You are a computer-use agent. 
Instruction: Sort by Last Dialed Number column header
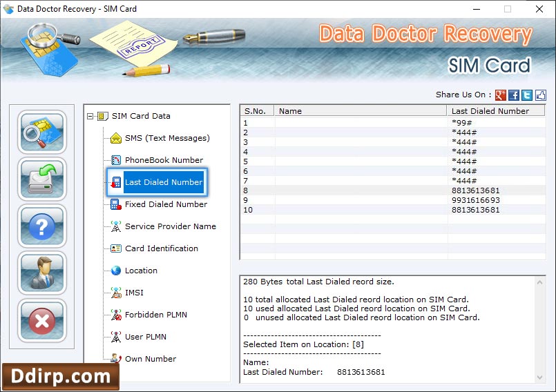496,111
